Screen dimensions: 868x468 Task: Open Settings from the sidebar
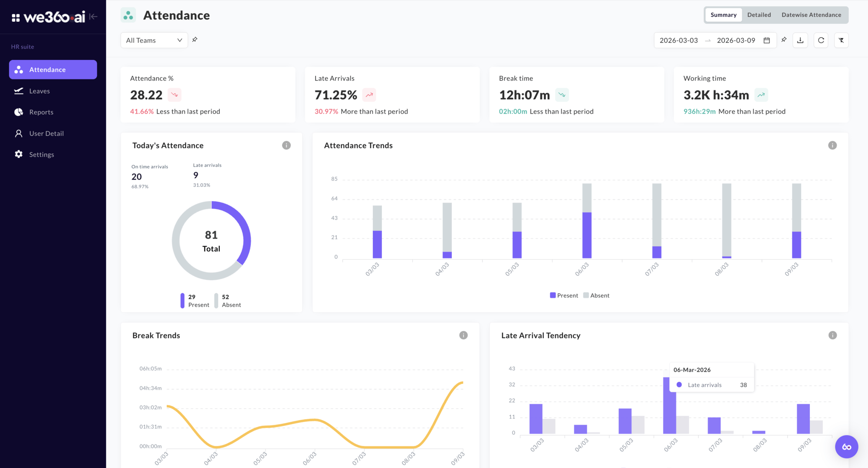[x=53, y=154]
